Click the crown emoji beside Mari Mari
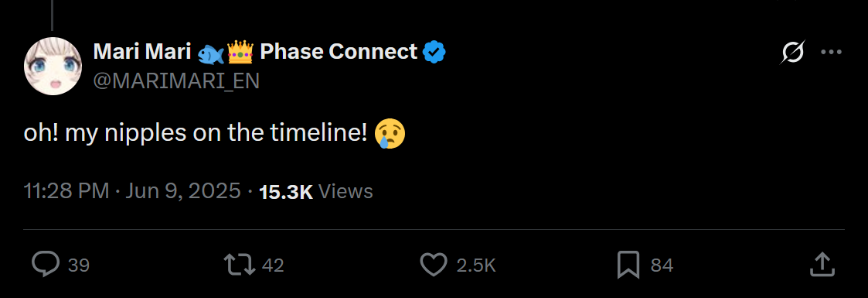 coord(240,52)
